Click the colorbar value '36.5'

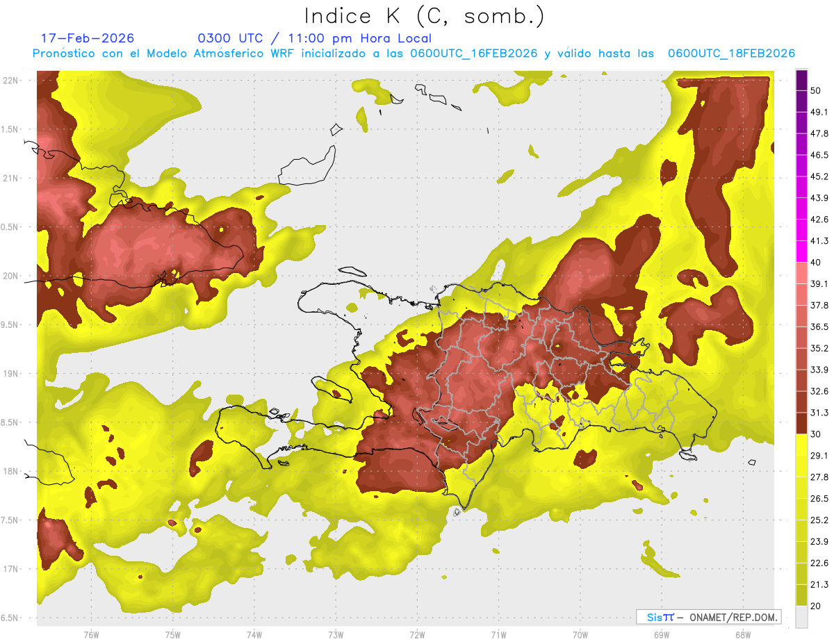pyautogui.click(x=819, y=327)
